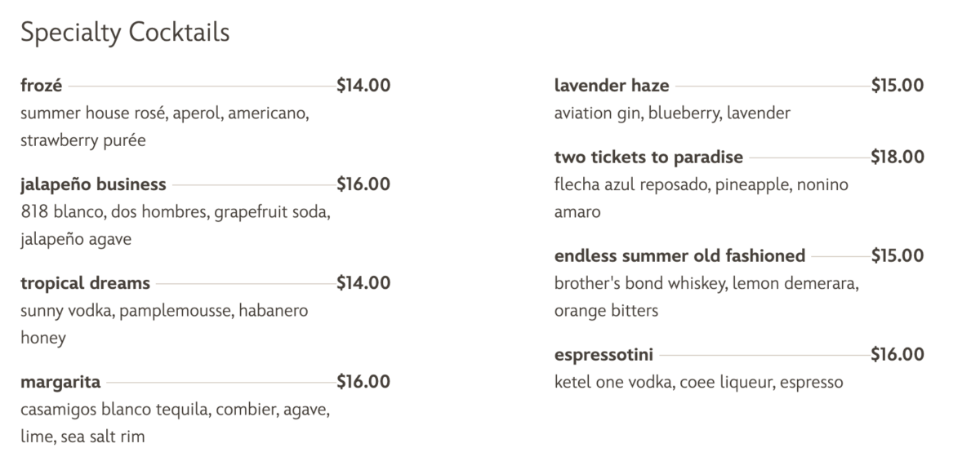Select the frozé cocktail name
This screenshot has height=470, width=980.
point(42,85)
